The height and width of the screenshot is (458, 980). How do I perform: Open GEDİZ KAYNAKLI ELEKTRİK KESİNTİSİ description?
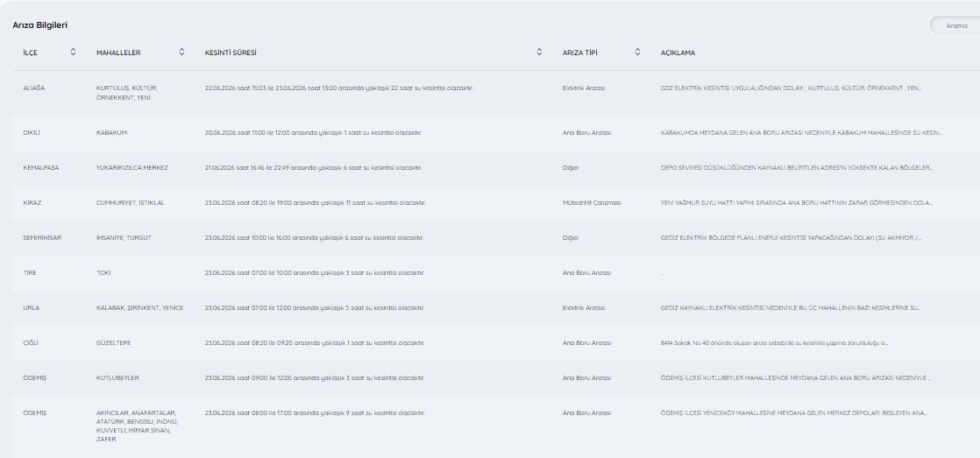(x=791, y=307)
